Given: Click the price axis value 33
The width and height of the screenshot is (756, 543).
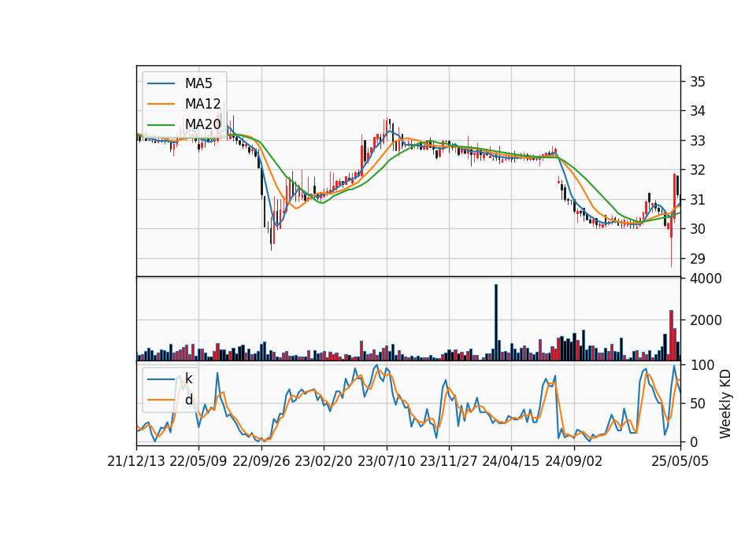Looking at the screenshot, I should (x=698, y=141).
